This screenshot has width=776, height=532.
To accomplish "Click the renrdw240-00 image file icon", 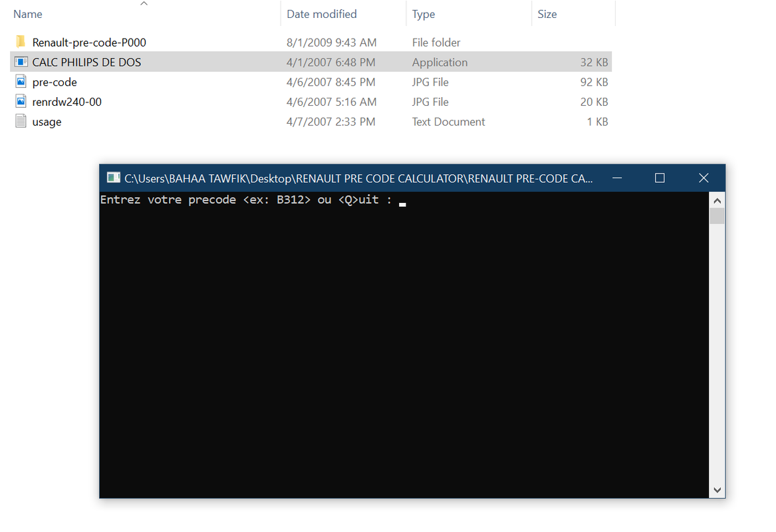I will coord(21,102).
